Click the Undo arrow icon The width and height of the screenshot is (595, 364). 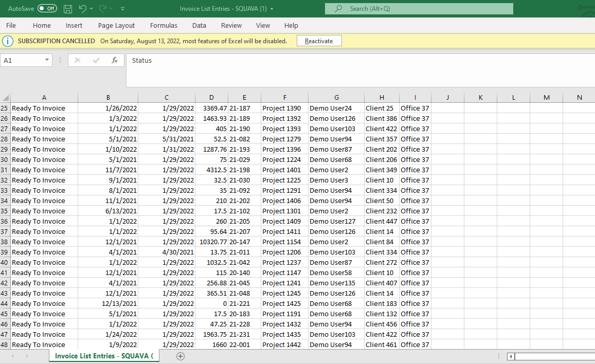82,8
